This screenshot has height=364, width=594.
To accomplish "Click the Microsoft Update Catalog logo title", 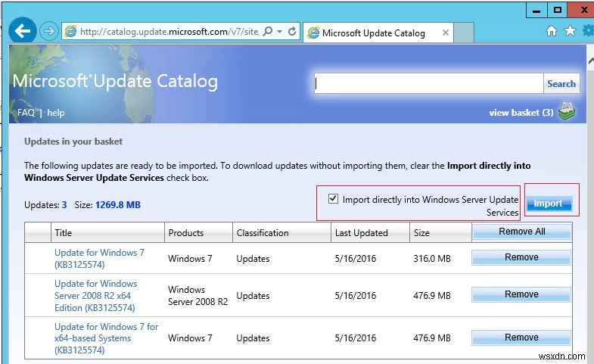I will click(115, 81).
